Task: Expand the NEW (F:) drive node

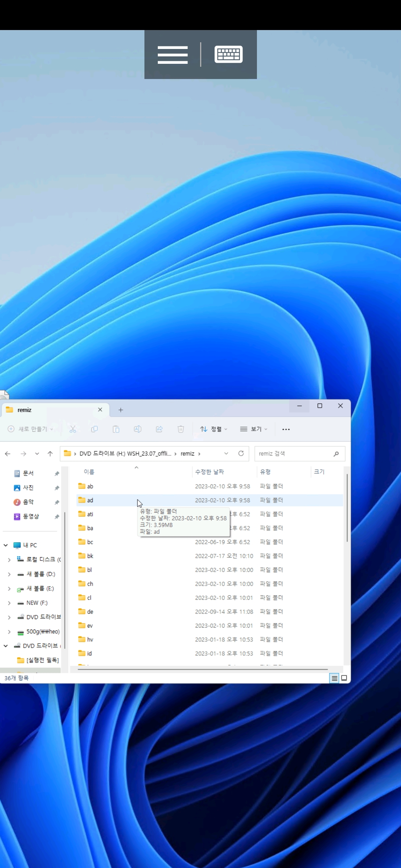Action: 9,603
